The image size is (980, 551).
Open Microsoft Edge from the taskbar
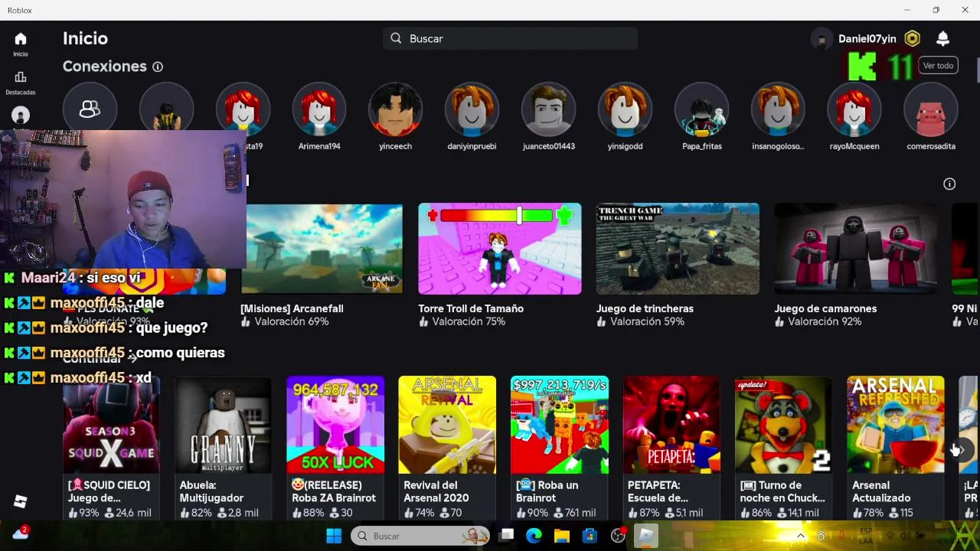[x=534, y=536]
